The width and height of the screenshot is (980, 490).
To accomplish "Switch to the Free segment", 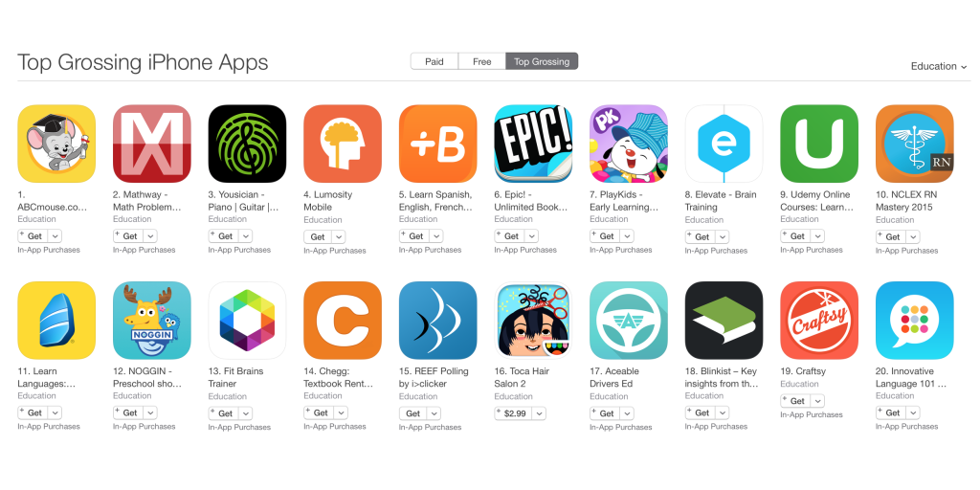I will 482,61.
